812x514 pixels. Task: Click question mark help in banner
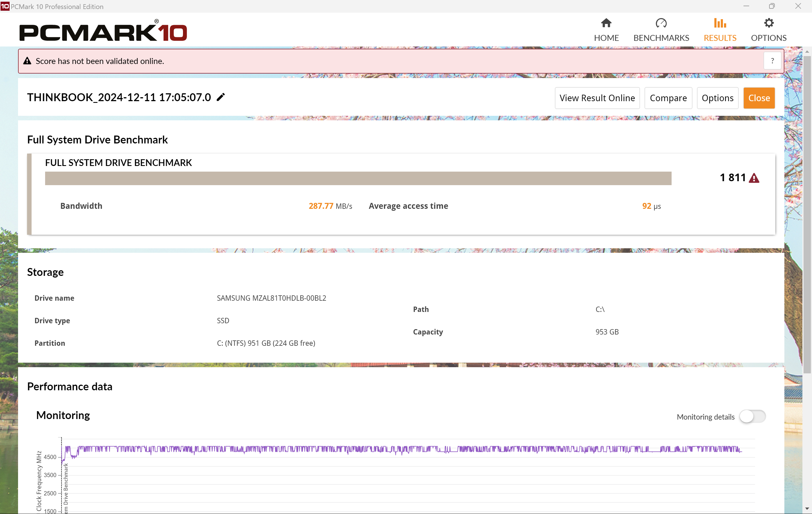point(772,61)
